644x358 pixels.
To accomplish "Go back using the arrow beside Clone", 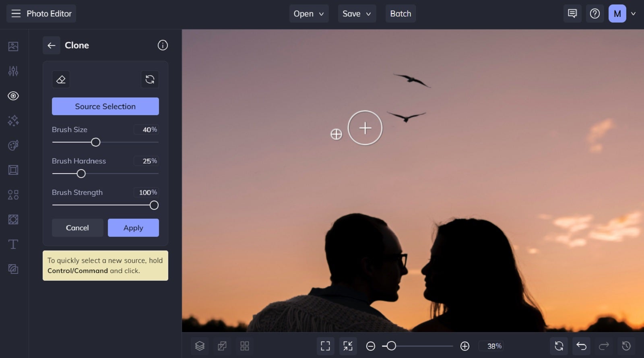I will pyautogui.click(x=52, y=46).
